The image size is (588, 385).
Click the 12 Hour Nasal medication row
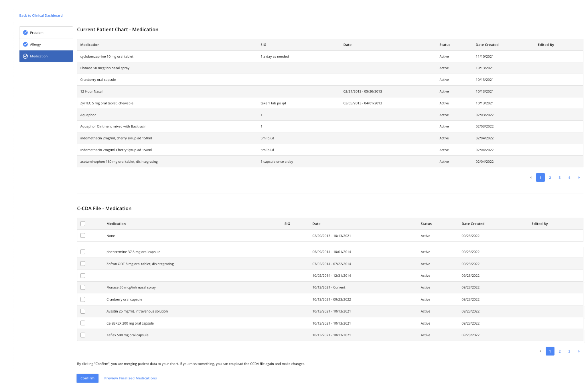point(330,91)
